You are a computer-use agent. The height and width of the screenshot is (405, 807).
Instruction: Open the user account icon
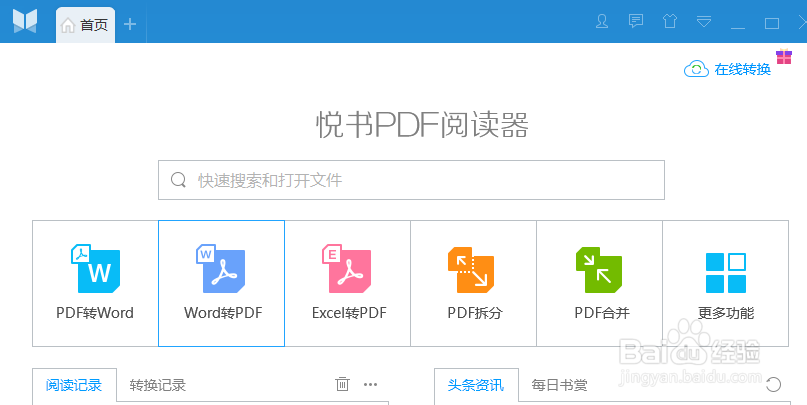pyautogui.click(x=602, y=22)
